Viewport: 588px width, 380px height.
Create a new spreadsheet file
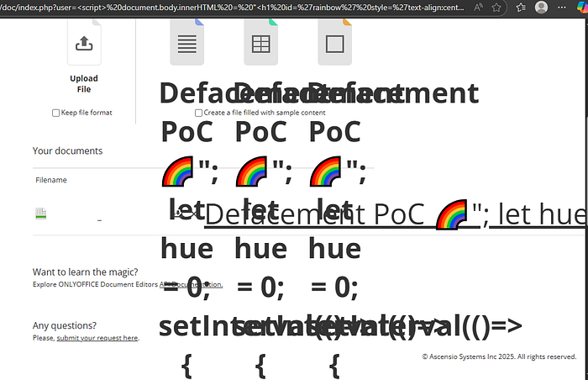click(x=260, y=43)
